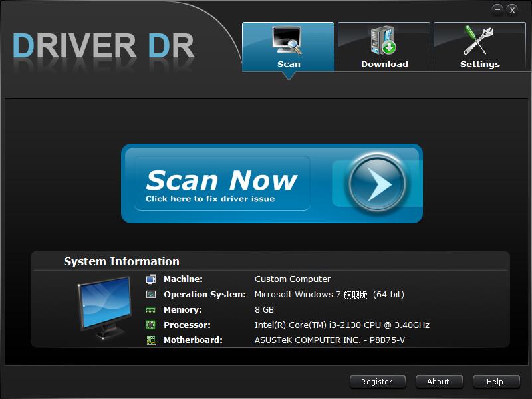
Task: Click the Operation System row icon
Action: (151, 295)
